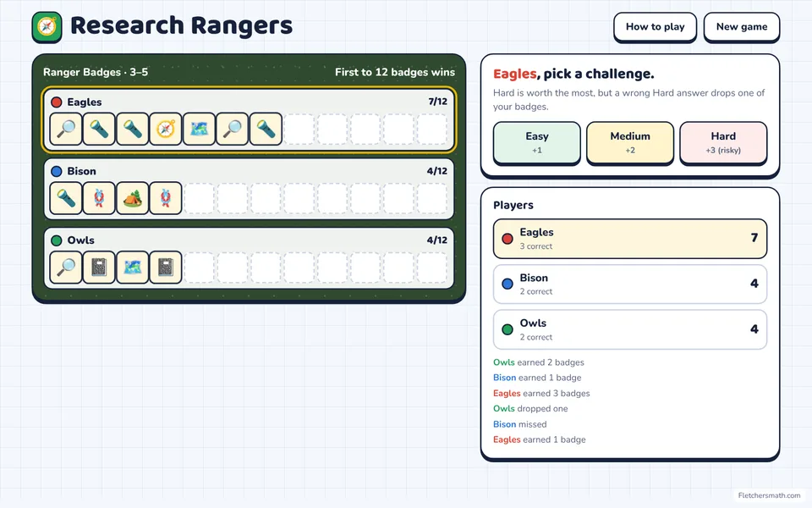Select the Owls card in the Players list
The image size is (812, 508).
629,329
